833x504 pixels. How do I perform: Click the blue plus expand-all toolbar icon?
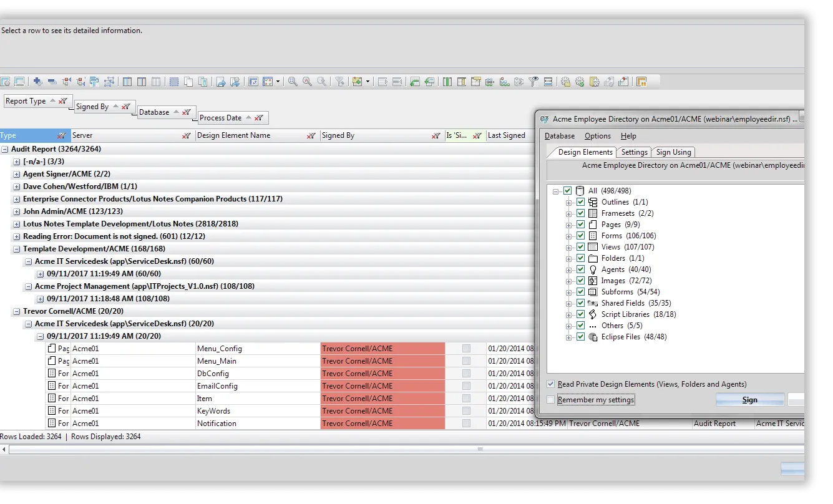38,82
